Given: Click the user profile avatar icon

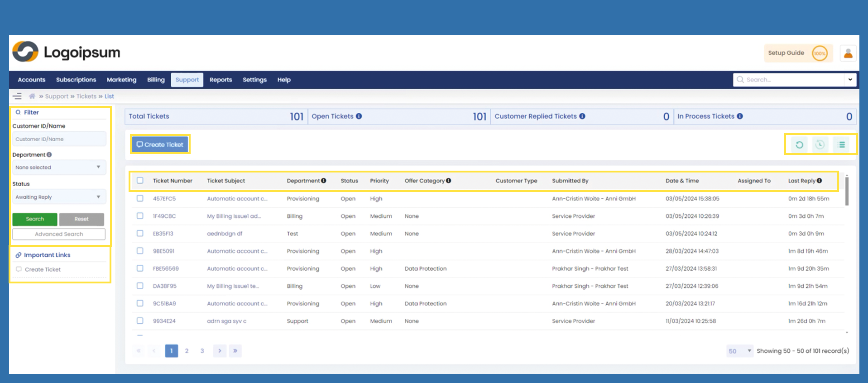Looking at the screenshot, I should pyautogui.click(x=848, y=53).
